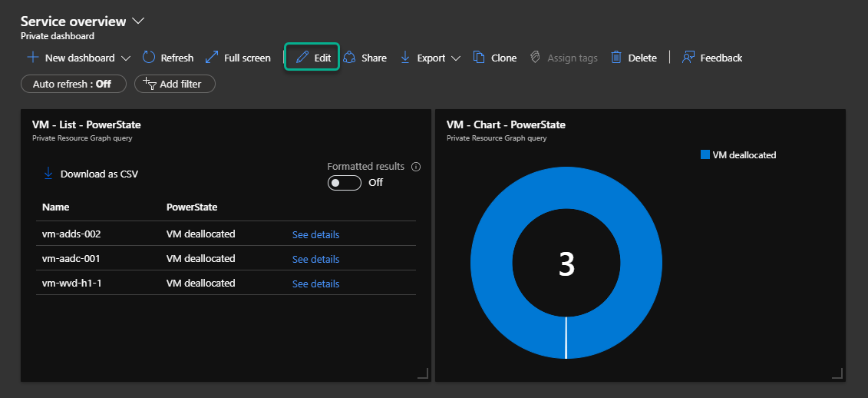Click the Delete trash can icon
This screenshot has height=398, width=868.
click(616, 58)
